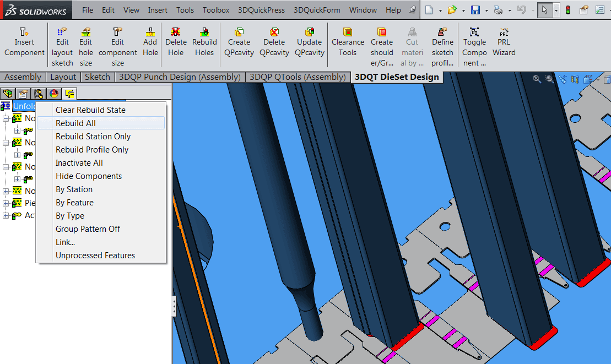This screenshot has height=364, width=611.
Task: Click the Rebuild traffic light icon
Action: click(568, 10)
